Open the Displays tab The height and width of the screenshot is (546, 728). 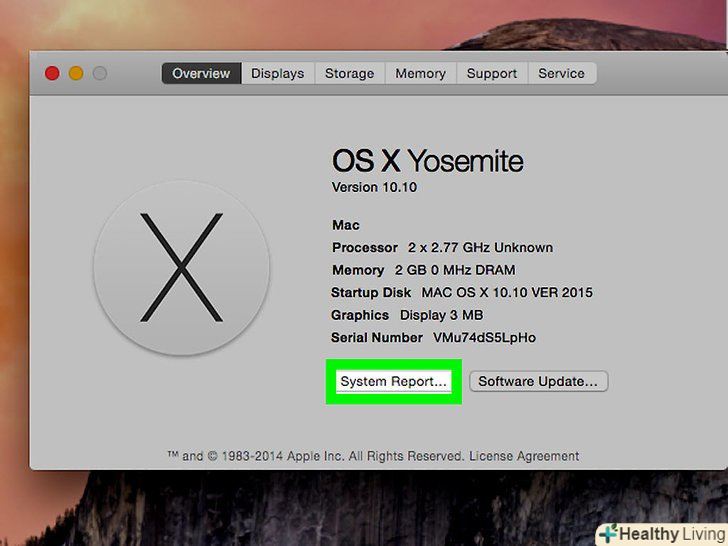[278, 73]
